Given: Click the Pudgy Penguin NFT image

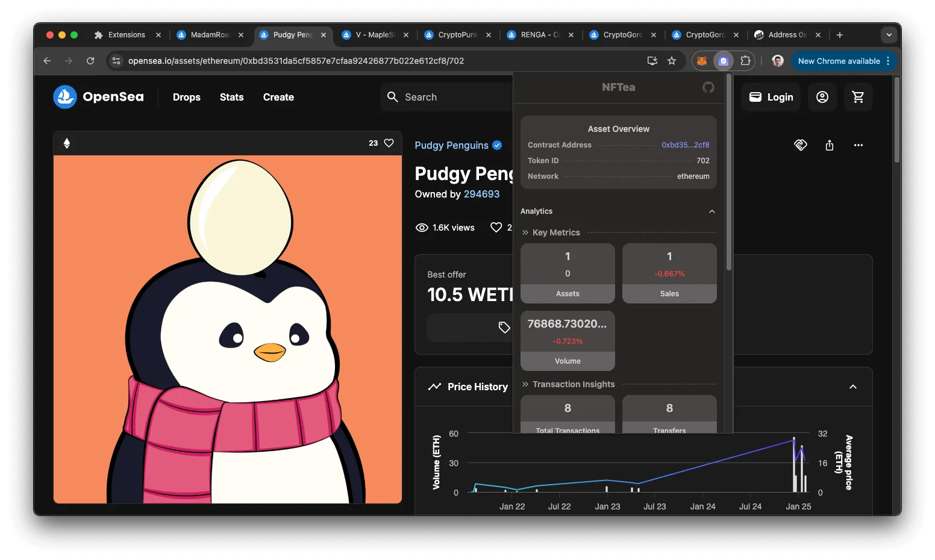Looking at the screenshot, I should point(228,329).
